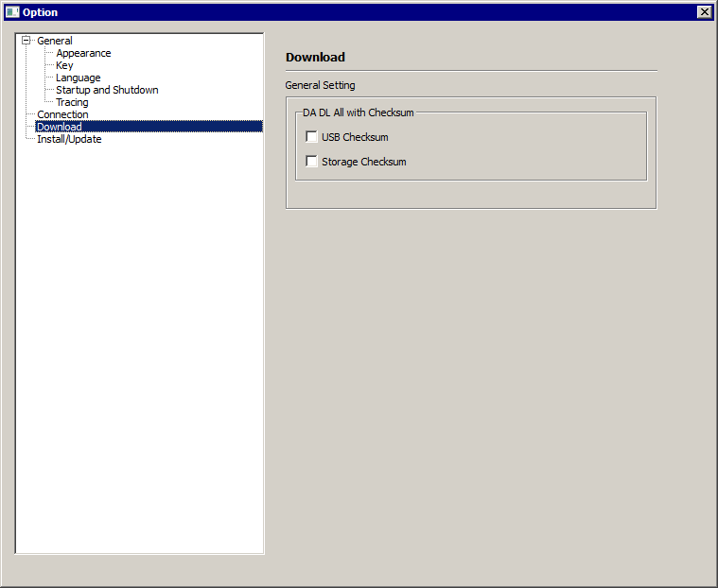Enable the USB Checksum checkbox
This screenshot has height=588, width=718.
pos(312,137)
